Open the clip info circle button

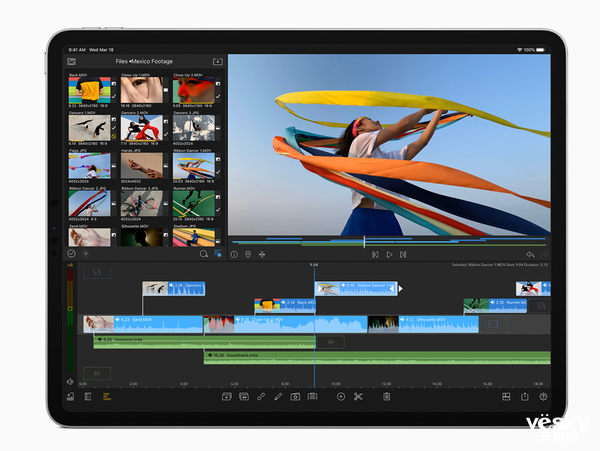[x=234, y=254]
